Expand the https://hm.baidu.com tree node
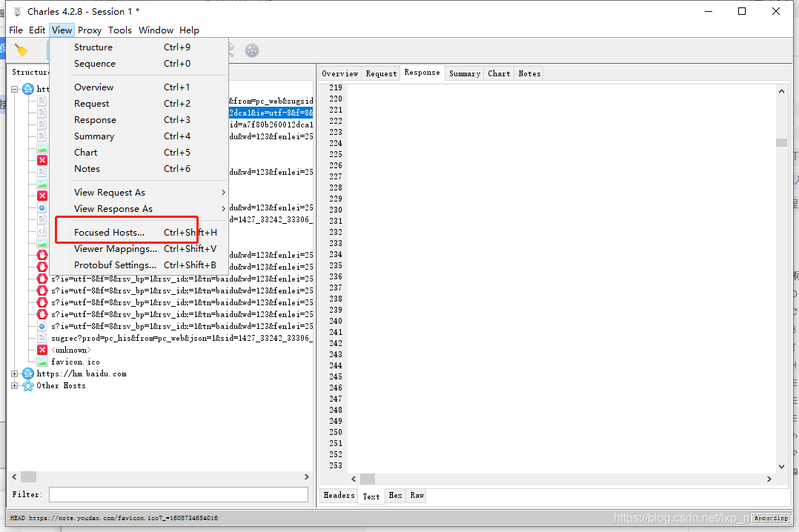This screenshot has width=799, height=532. tap(14, 373)
